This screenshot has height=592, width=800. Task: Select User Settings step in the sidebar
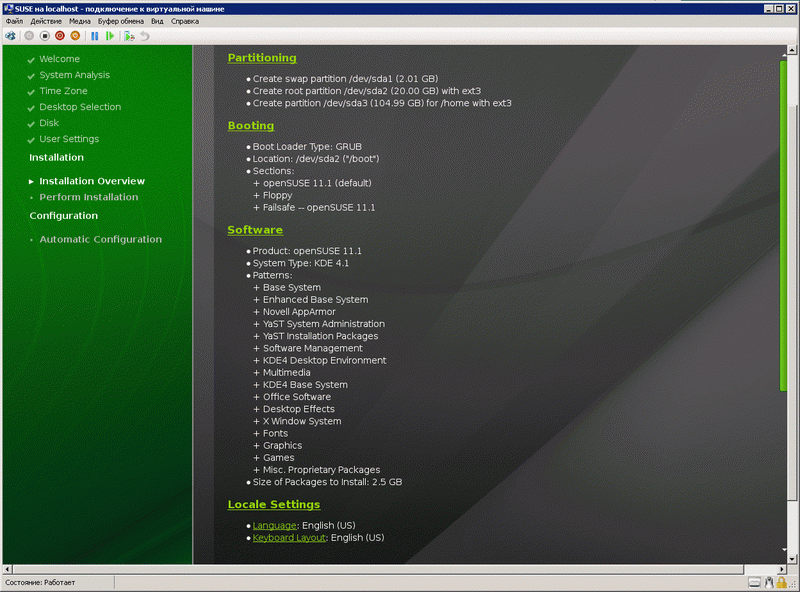coord(69,139)
